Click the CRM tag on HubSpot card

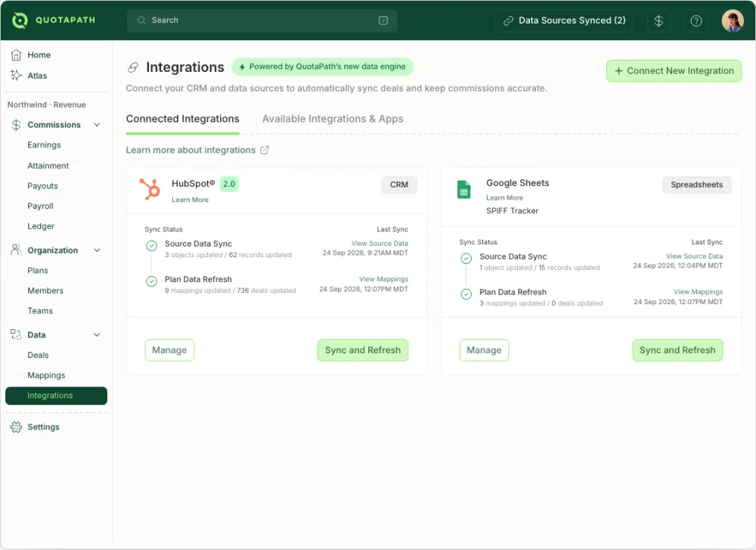(x=398, y=185)
